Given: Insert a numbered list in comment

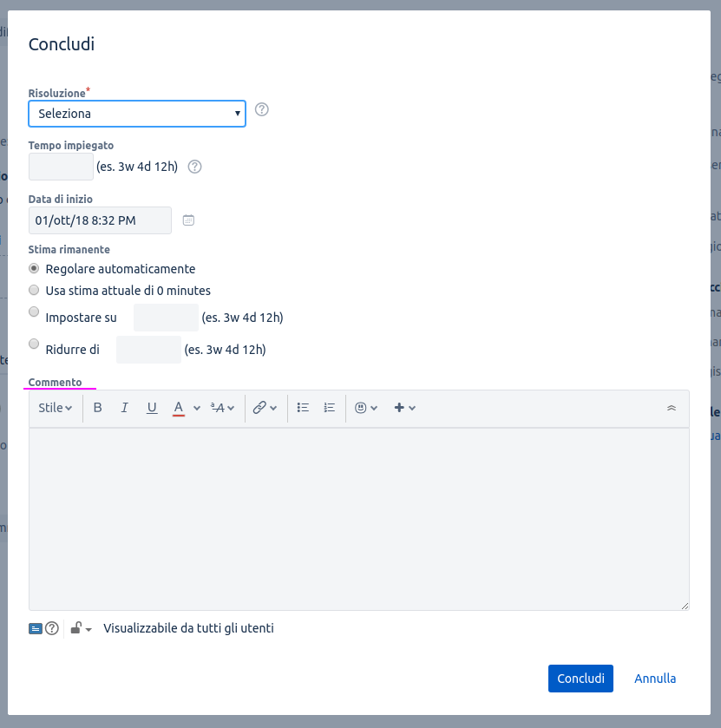Looking at the screenshot, I should [330, 408].
